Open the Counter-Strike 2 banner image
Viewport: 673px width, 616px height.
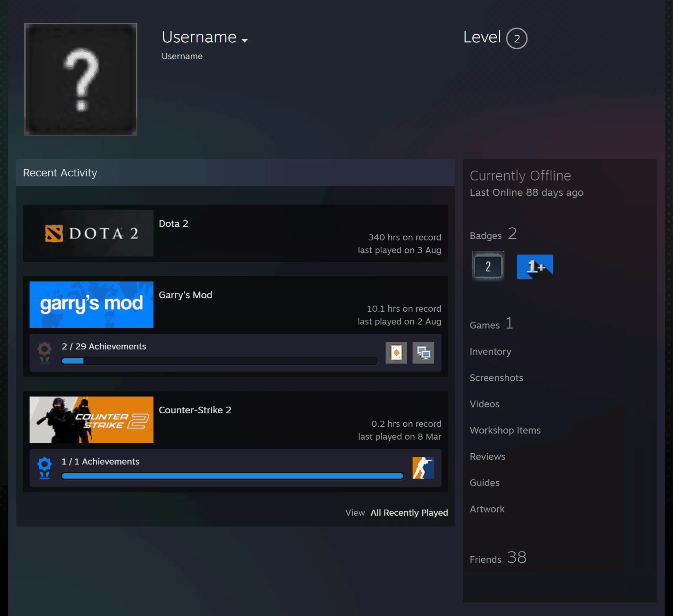point(91,420)
